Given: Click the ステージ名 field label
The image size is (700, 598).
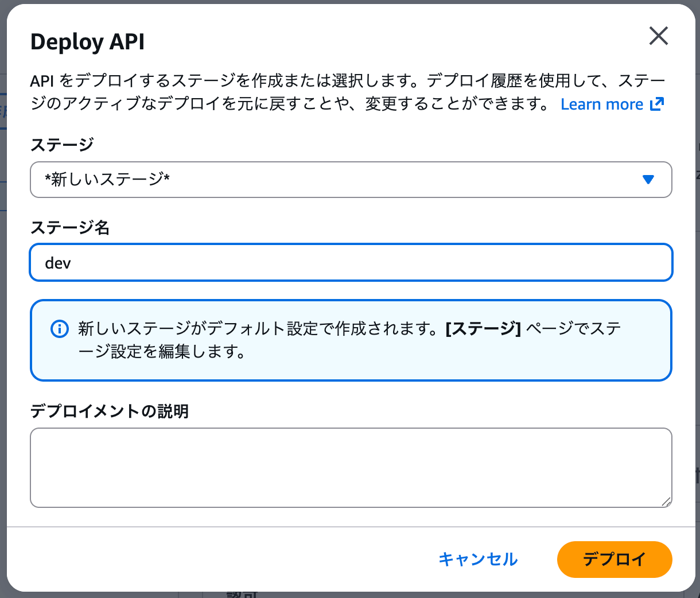Looking at the screenshot, I should [69, 228].
